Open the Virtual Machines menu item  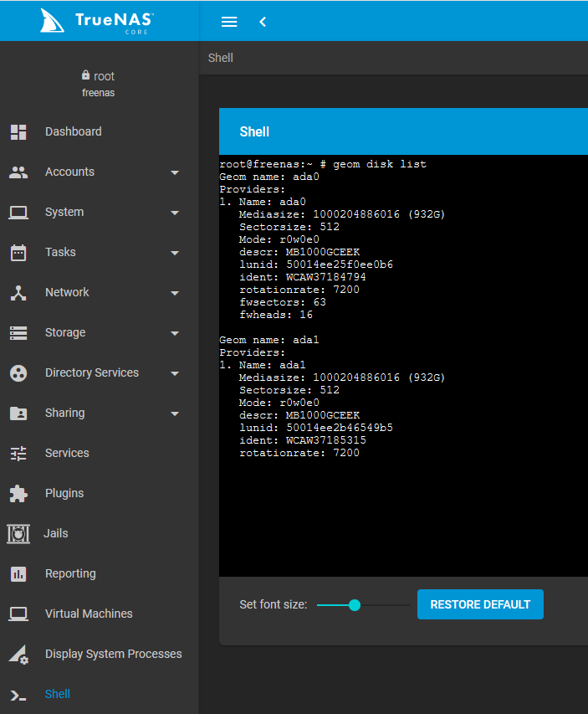coord(89,614)
